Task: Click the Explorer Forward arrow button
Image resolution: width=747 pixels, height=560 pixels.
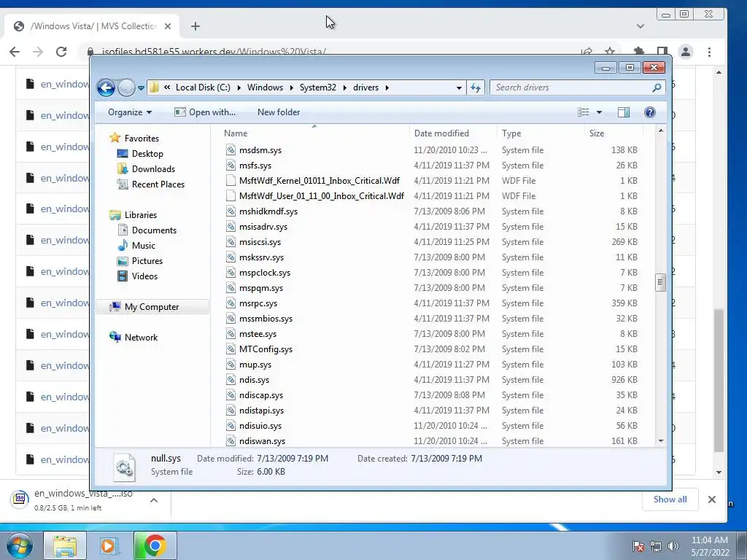Action: (126, 87)
